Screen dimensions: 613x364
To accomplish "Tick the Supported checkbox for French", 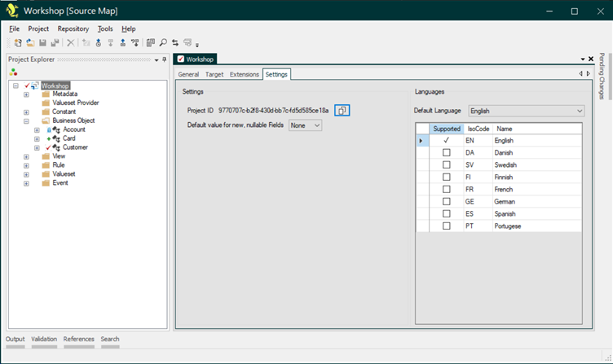I will click(x=446, y=189).
